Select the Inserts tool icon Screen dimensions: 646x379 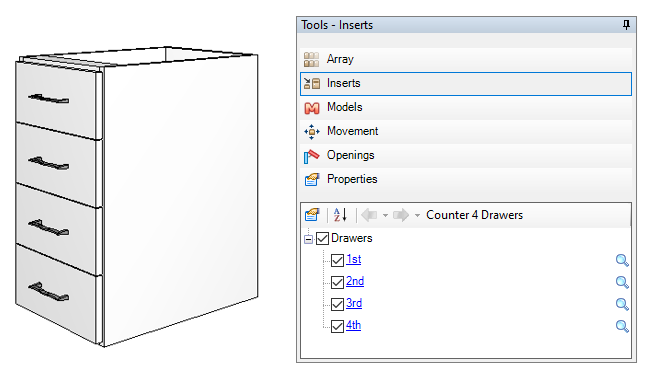[x=312, y=84]
